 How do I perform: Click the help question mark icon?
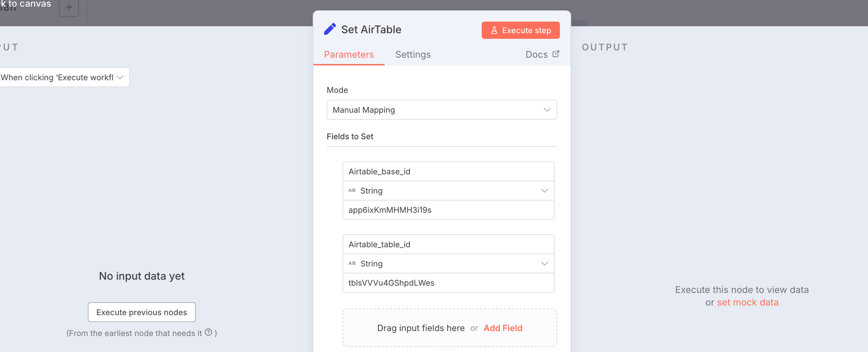pyautogui.click(x=208, y=332)
